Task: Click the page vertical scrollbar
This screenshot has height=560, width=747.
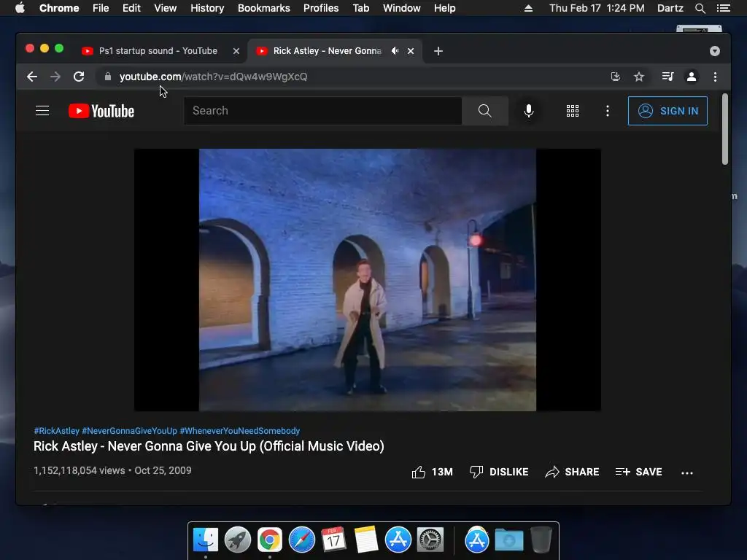Action: point(725,129)
